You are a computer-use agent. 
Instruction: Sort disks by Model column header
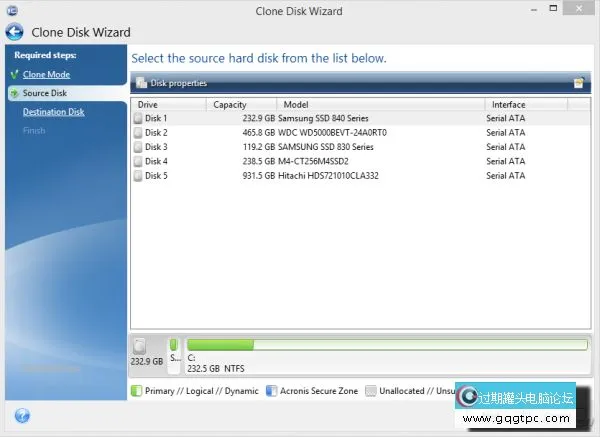tap(383, 104)
